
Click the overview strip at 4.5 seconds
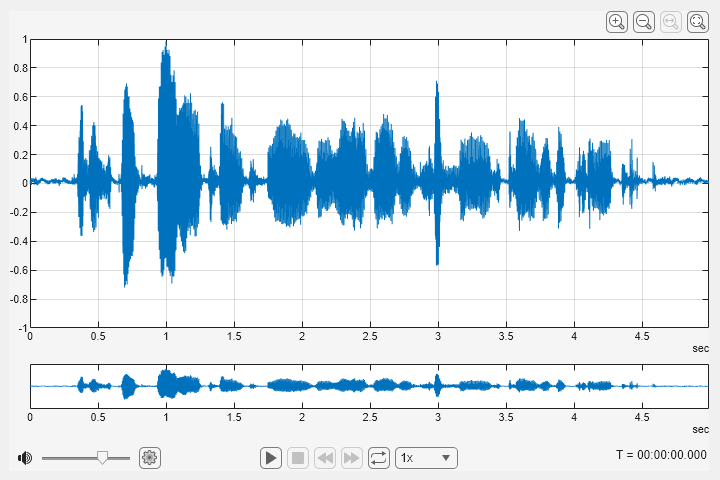642,385
